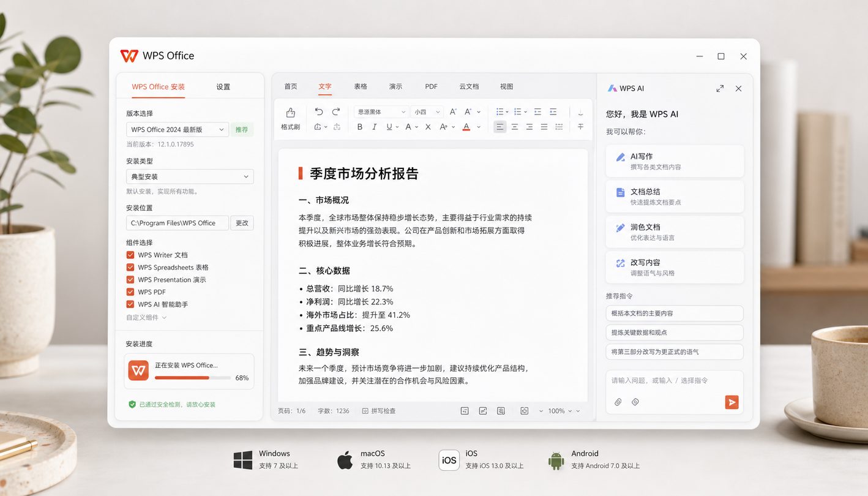Apply distributed alignment
Viewport: 868px width, 496px height.
tap(559, 127)
